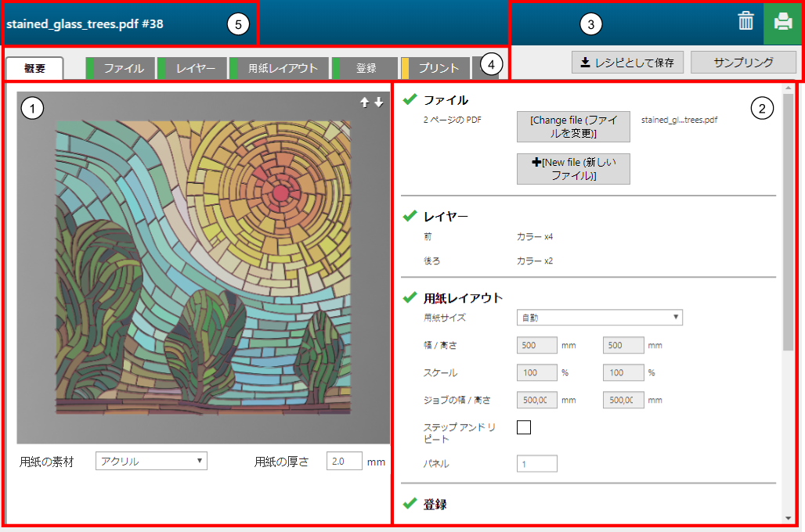Click the ファイル section heading
805x532 pixels.
click(446, 100)
